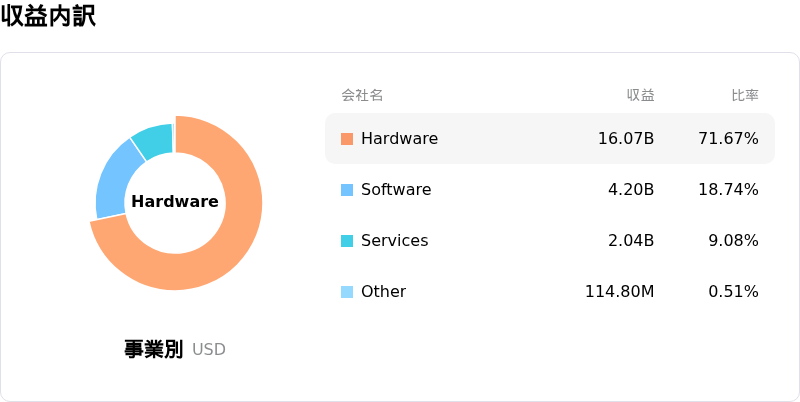Click the 収益 column header
Screen dimensions: 800x402
640,95
